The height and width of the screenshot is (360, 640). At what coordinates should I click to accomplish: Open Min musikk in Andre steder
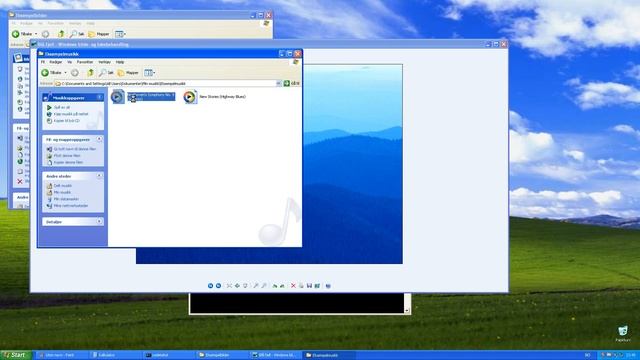[x=62, y=192]
